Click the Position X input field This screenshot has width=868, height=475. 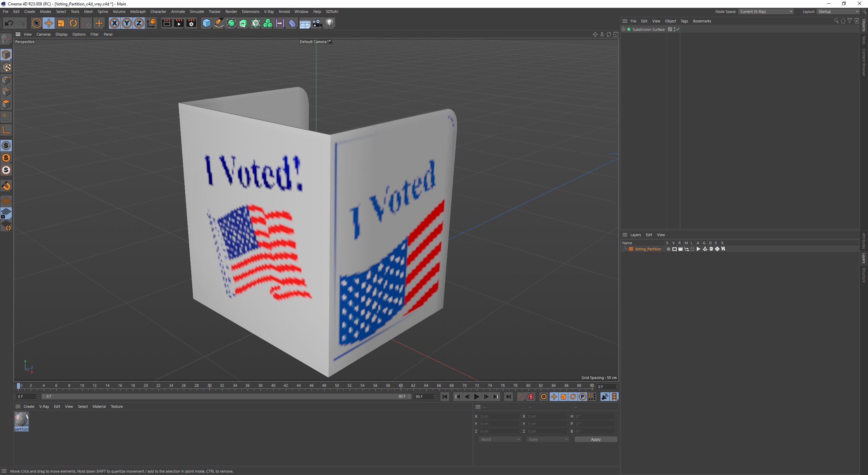[x=500, y=416]
